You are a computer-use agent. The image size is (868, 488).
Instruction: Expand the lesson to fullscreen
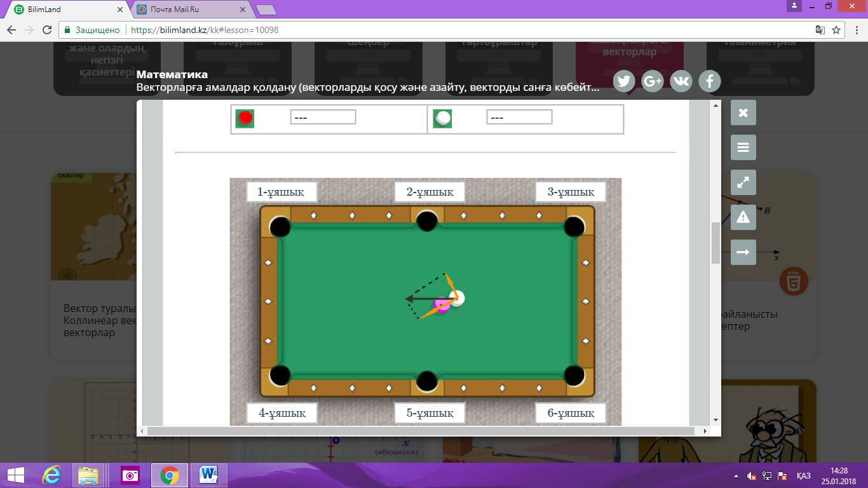[743, 182]
